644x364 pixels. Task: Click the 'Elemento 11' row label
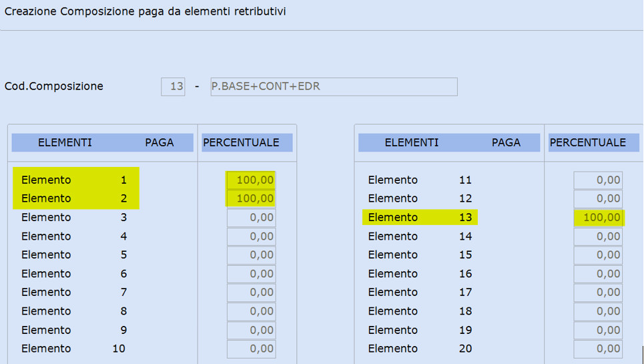pos(420,180)
